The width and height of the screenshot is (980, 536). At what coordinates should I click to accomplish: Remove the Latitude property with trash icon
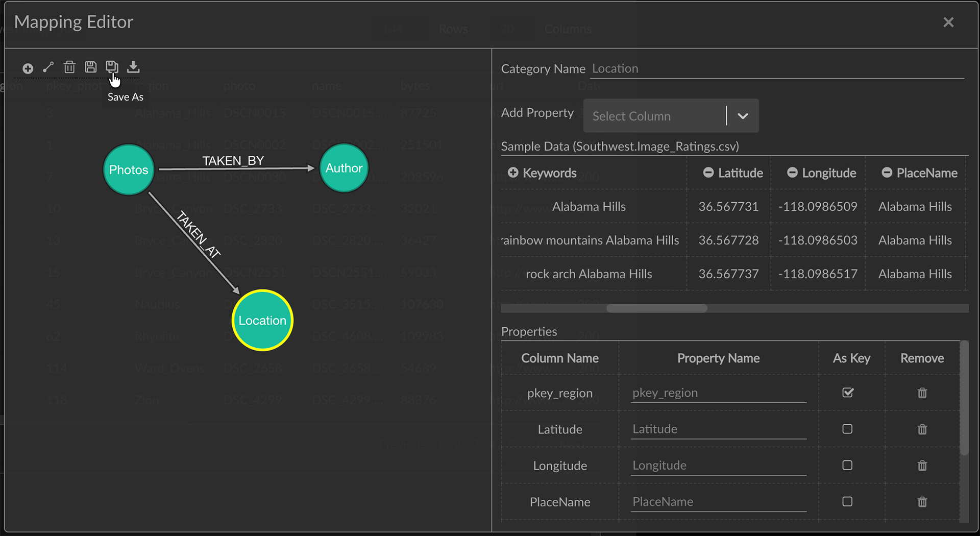(922, 429)
